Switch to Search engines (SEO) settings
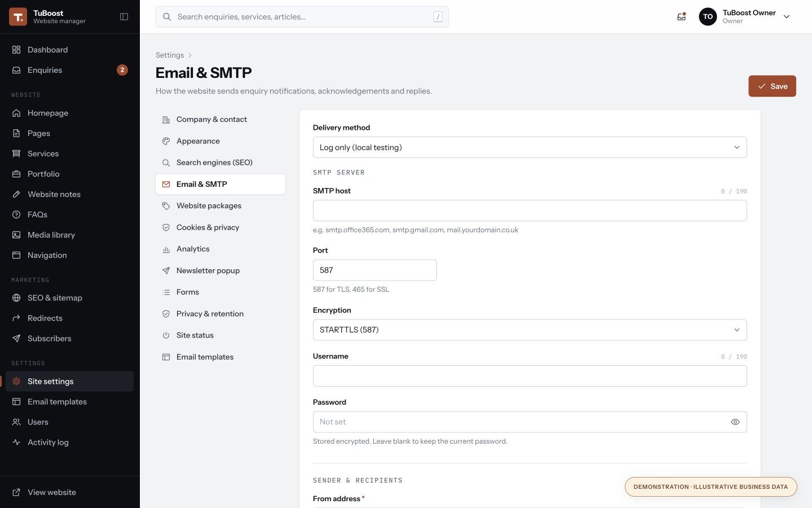 pyautogui.click(x=220, y=163)
